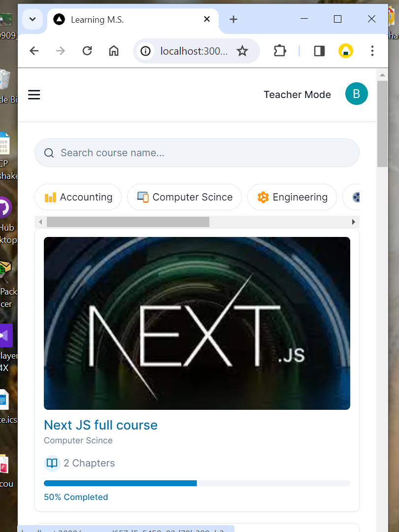Click the Teacher Mode link
399x532 pixels.
[297, 95]
